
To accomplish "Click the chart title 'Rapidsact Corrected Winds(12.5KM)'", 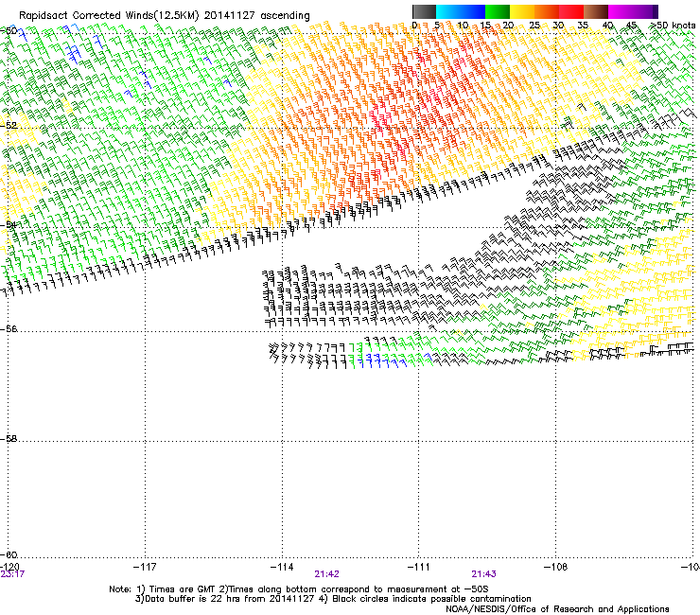I will coord(109,16).
